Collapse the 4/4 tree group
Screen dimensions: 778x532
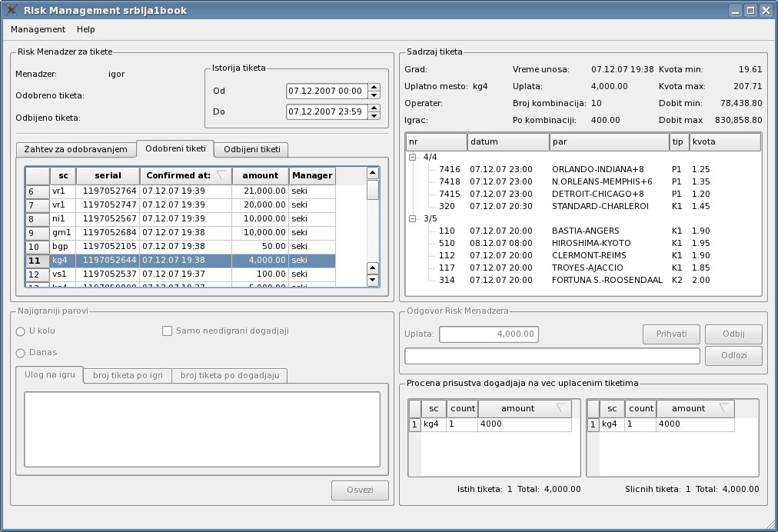pos(413,157)
